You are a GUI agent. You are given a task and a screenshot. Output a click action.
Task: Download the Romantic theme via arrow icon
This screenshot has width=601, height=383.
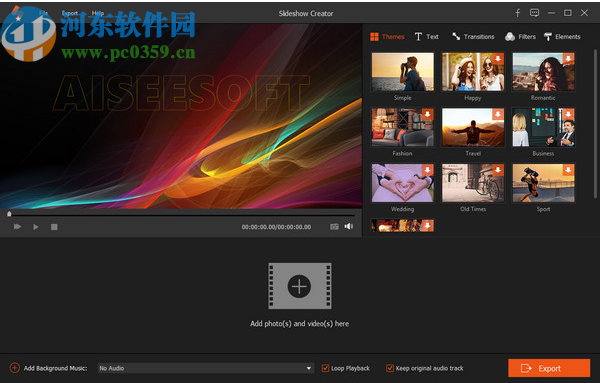coord(568,59)
